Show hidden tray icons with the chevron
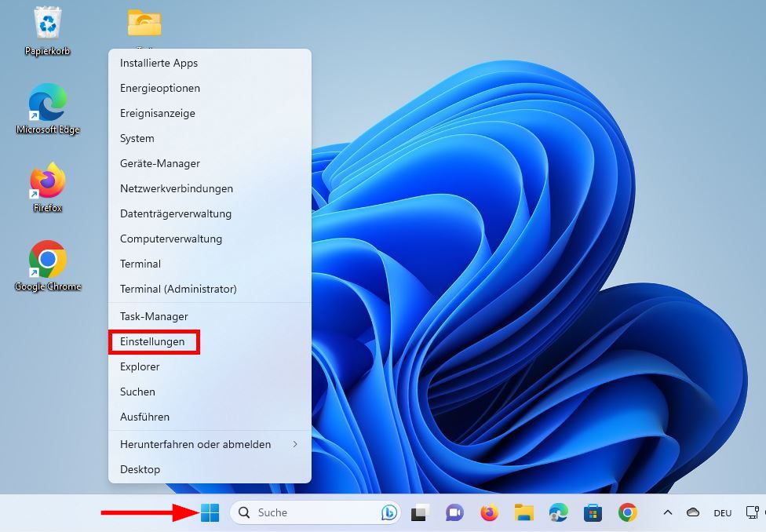The height and width of the screenshot is (532, 766). (x=669, y=512)
